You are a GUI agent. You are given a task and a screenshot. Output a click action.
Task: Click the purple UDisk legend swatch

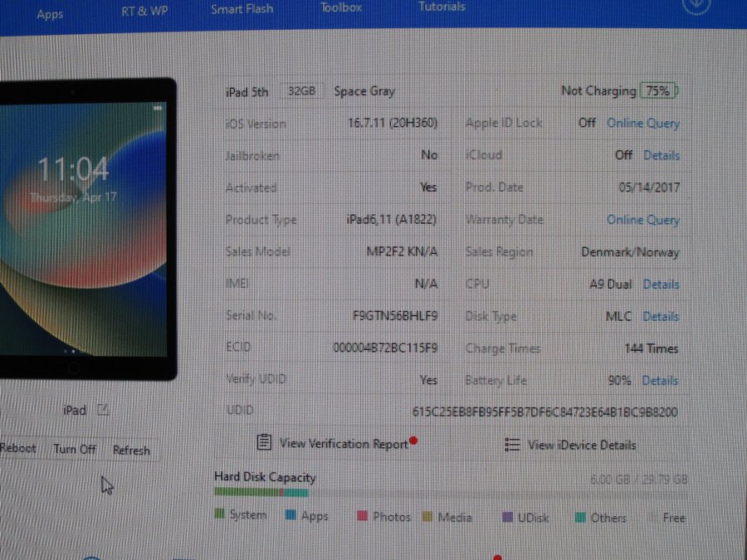pyautogui.click(x=508, y=517)
